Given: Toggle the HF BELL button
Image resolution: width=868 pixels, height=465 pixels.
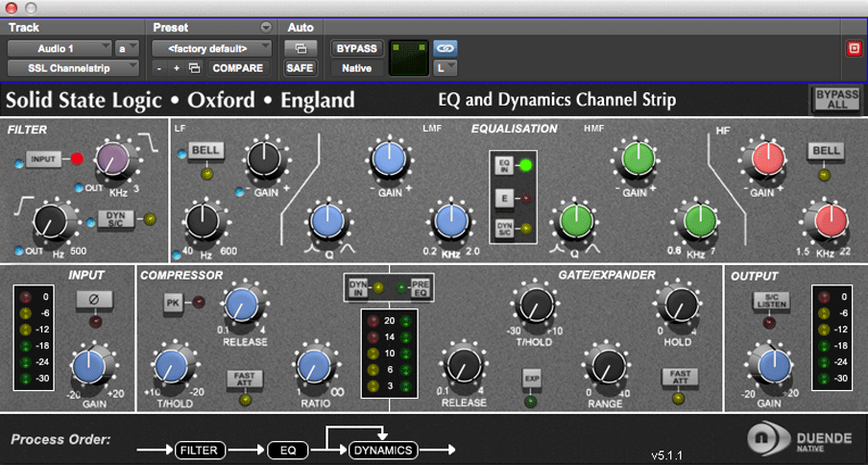Looking at the screenshot, I should [825, 151].
